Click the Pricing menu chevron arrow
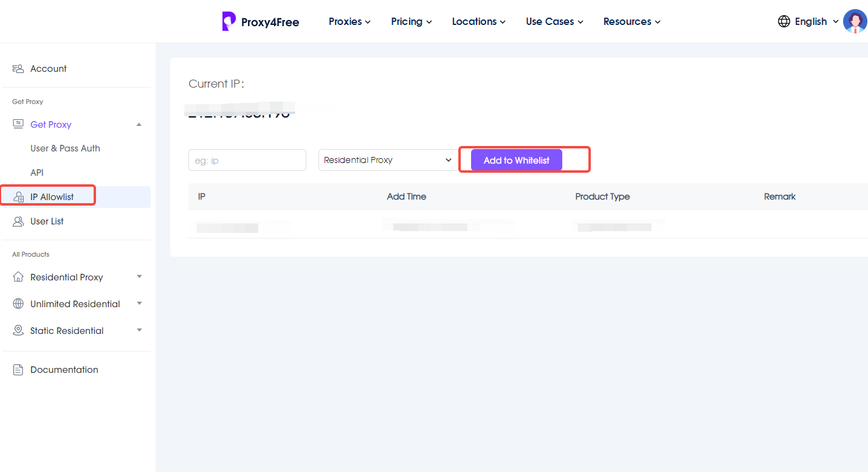This screenshot has width=868, height=472. [429, 22]
